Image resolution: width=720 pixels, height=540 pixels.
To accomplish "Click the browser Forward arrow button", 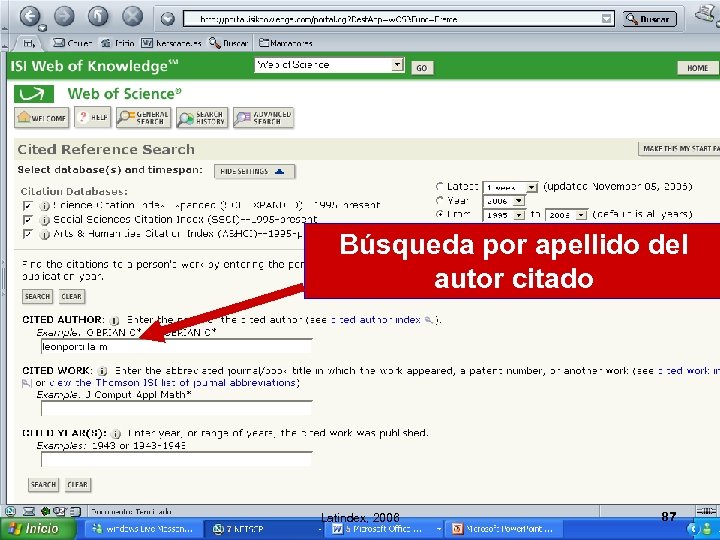I will 64,17.
